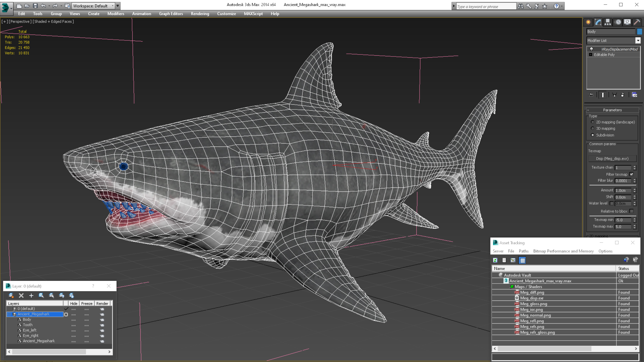Collapse the Ancient_Megashark layer tree

click(x=9, y=314)
